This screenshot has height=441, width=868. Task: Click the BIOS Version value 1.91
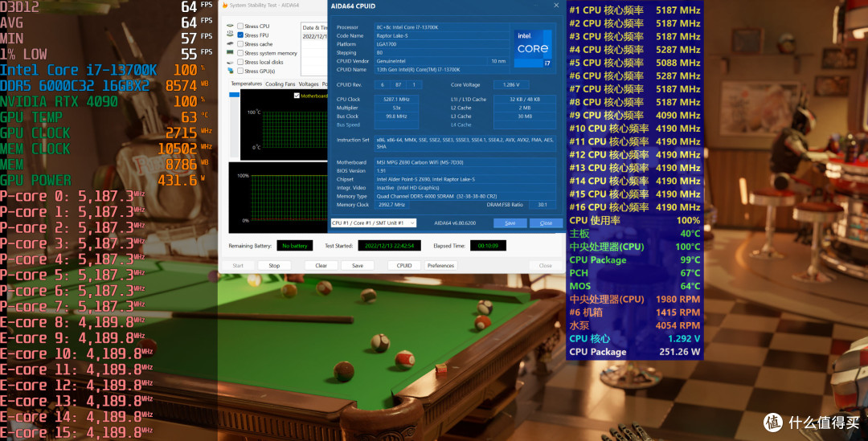tap(465, 171)
